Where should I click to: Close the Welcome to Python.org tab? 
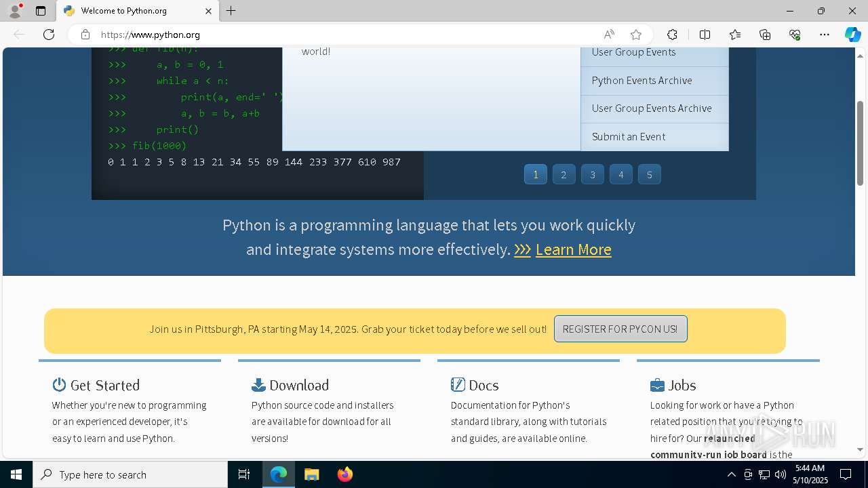pyautogui.click(x=209, y=11)
